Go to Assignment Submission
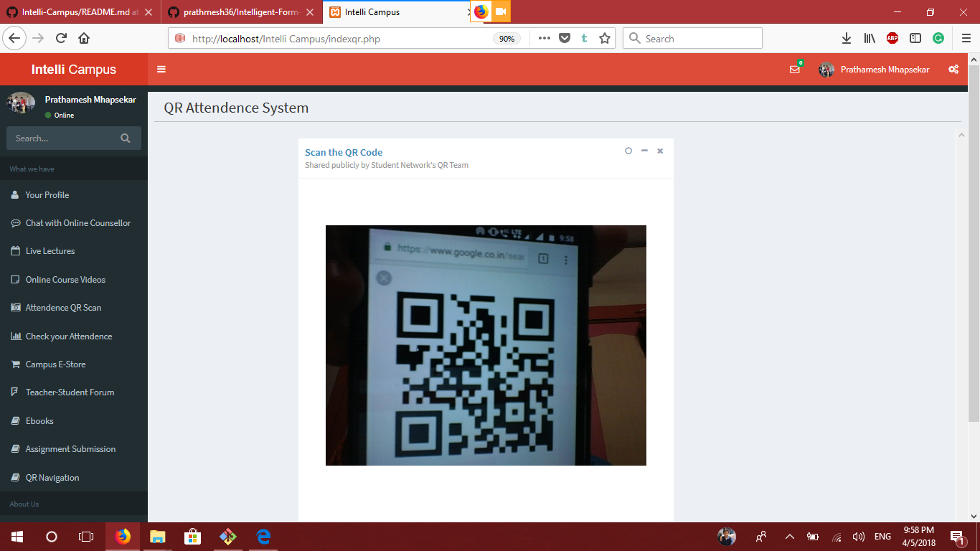This screenshot has width=980, height=551. (x=74, y=449)
